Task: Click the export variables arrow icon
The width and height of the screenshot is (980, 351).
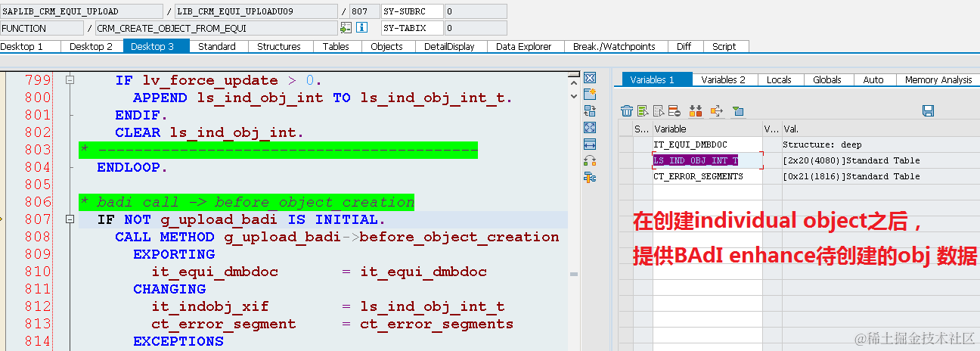Action: click(716, 111)
